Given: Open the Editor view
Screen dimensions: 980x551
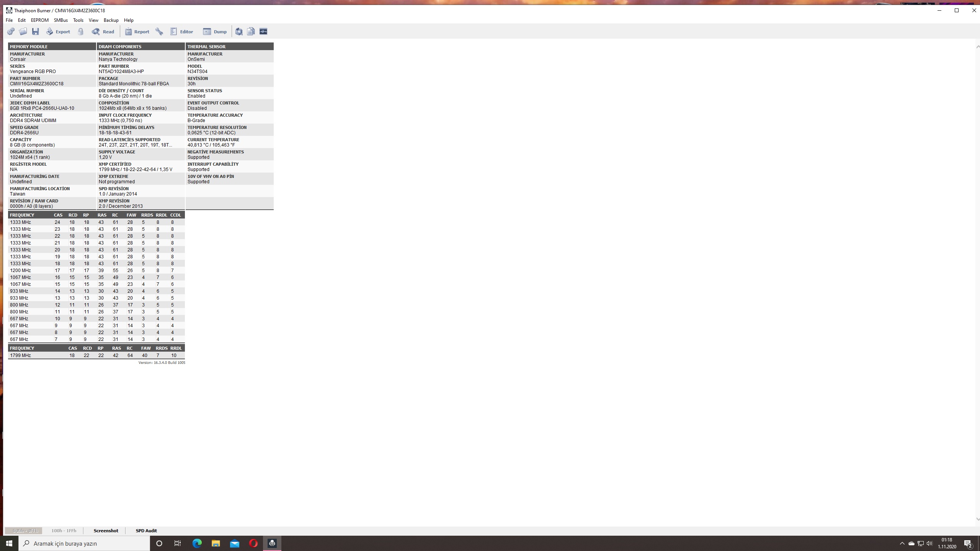Looking at the screenshot, I should [x=182, y=31].
